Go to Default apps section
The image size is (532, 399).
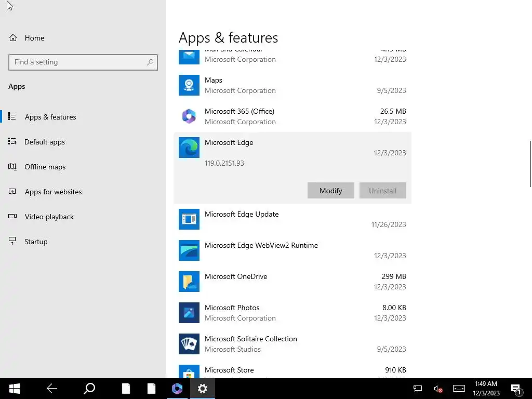click(45, 142)
